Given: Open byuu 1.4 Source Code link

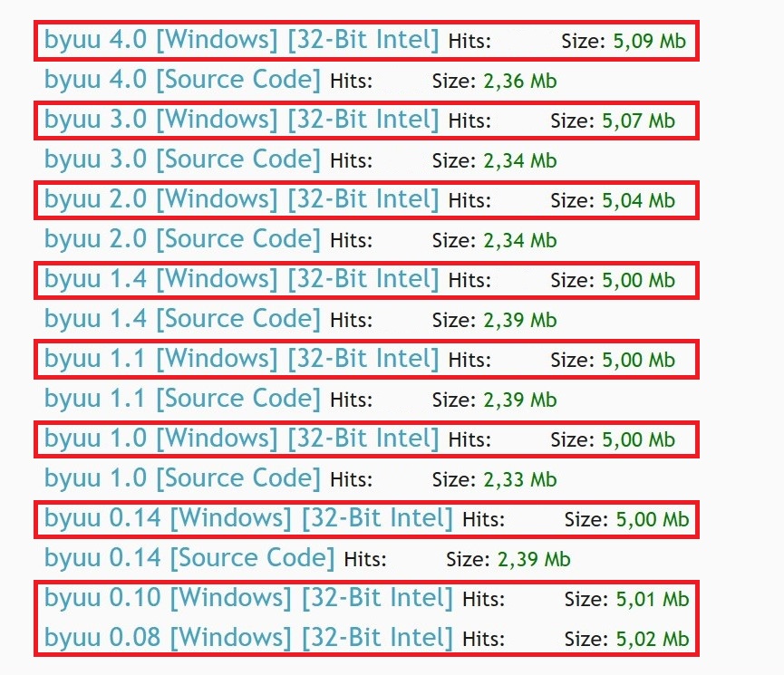Looking at the screenshot, I should 182,319.
